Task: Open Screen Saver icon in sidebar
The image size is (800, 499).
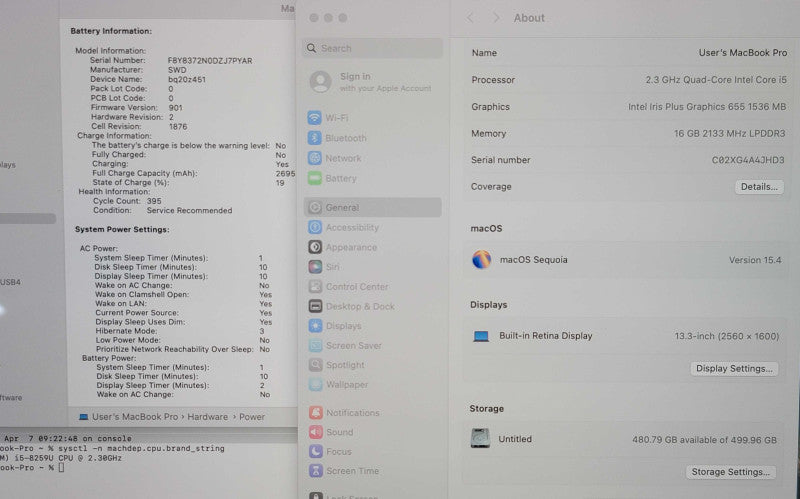Action: click(315, 345)
